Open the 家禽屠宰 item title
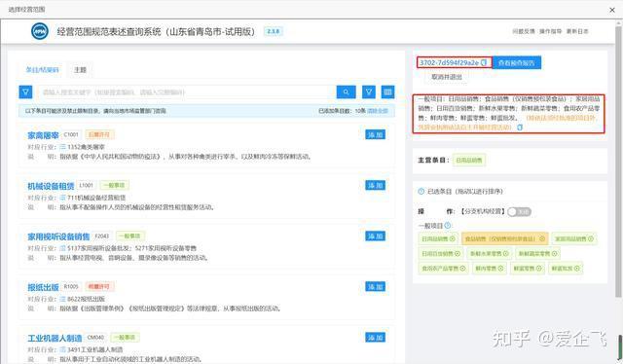The width and height of the screenshot is (623, 364). [43, 135]
